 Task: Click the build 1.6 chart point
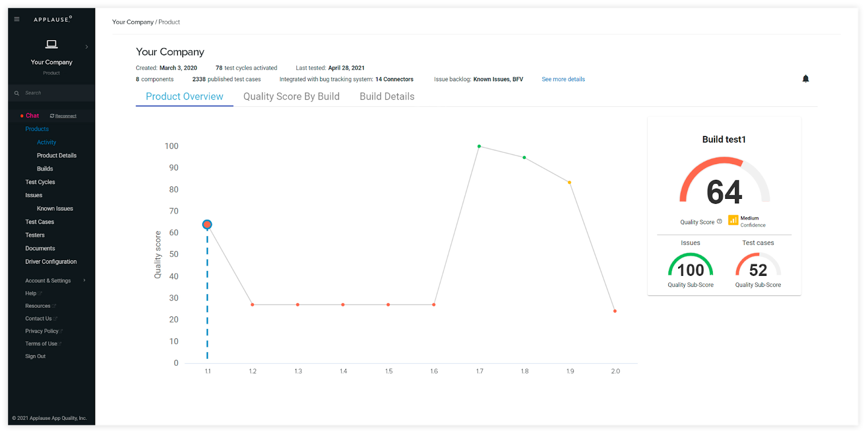coord(434,305)
